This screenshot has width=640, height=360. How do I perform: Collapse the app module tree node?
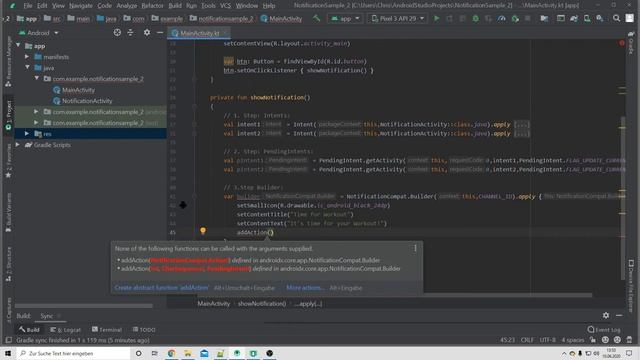[x=18, y=46]
